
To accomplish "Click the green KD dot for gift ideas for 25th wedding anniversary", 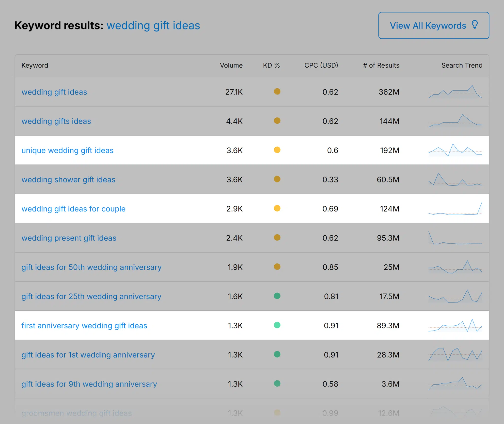I will tap(277, 296).
